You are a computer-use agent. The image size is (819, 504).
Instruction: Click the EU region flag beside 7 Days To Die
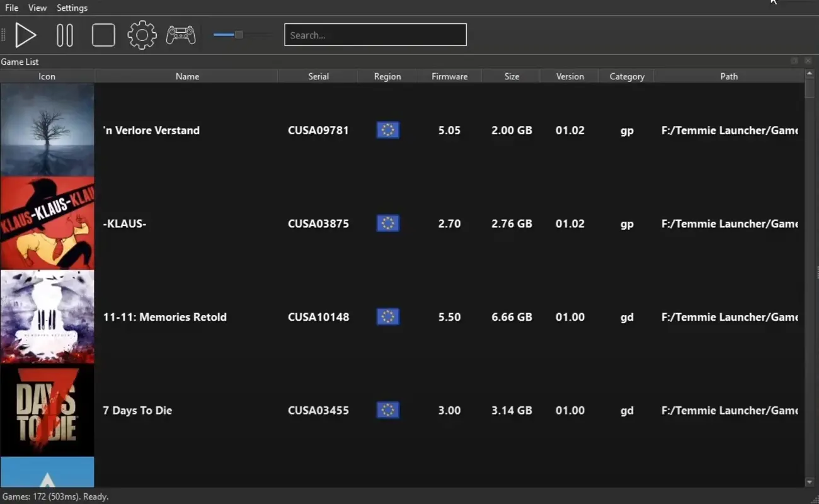pyautogui.click(x=387, y=410)
